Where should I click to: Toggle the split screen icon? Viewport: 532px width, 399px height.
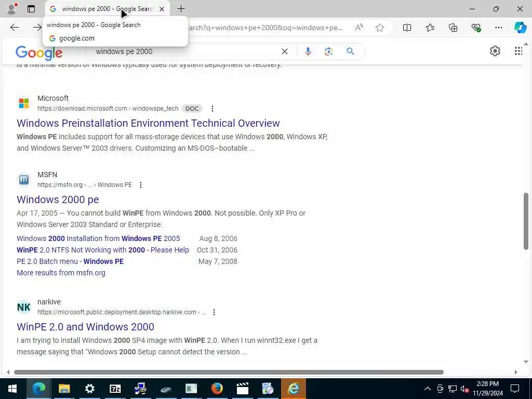point(407,28)
